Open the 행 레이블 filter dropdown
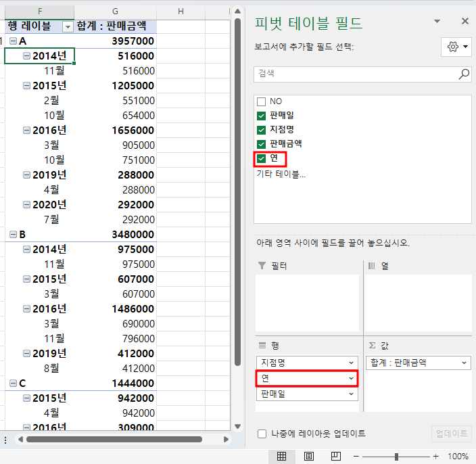This screenshot has width=476, height=464. point(68,27)
